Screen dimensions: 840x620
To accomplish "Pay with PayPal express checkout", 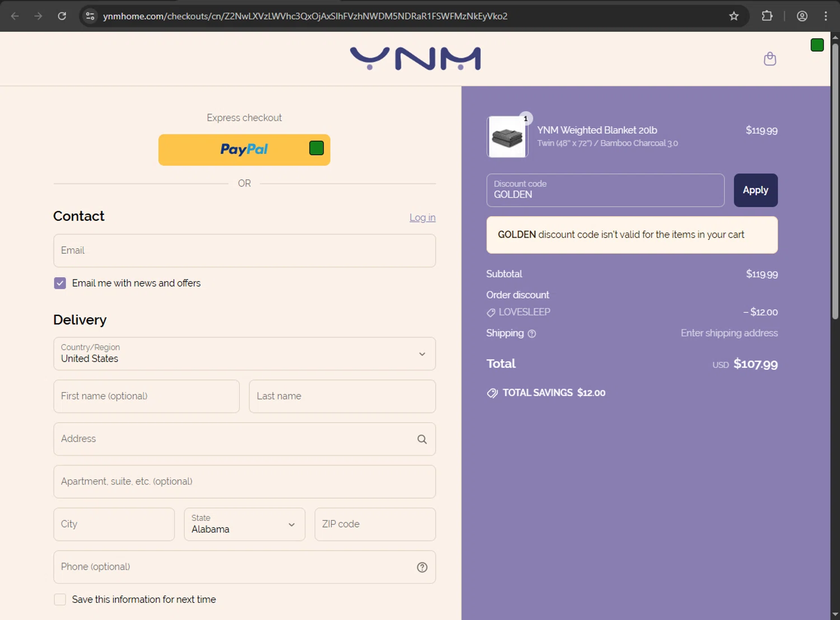I will pyautogui.click(x=244, y=150).
